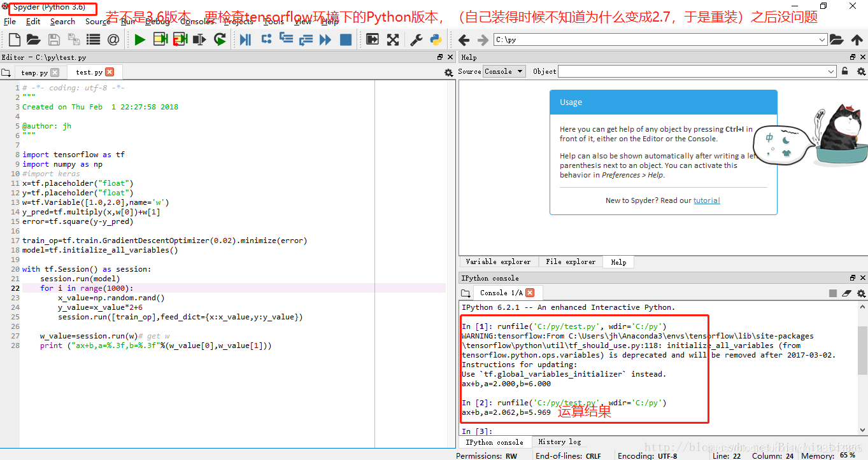This screenshot has height=460, width=868.
Task: Browse tabs icon in Editor pane
Action: [x=6, y=73]
